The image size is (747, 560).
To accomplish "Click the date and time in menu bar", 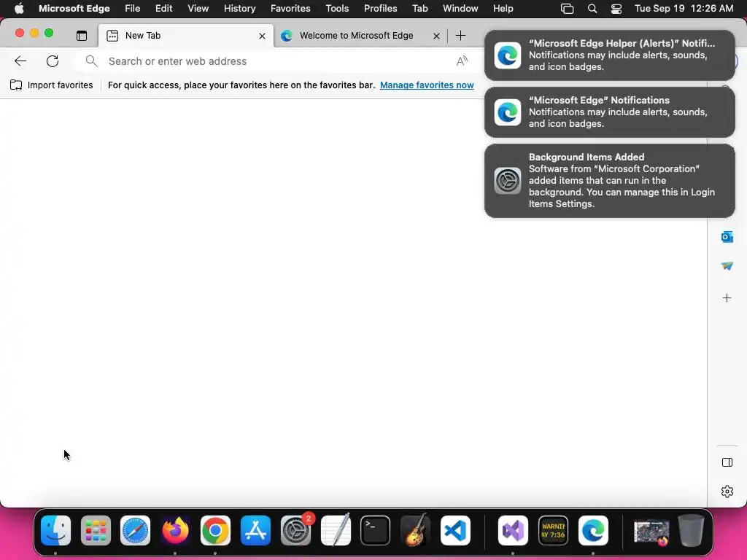I will 684,9.
